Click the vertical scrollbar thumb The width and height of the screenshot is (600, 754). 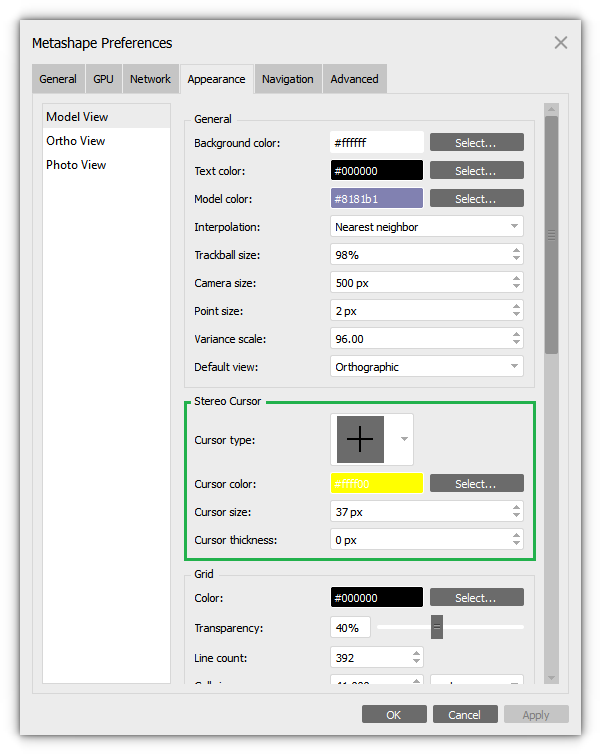(551, 235)
